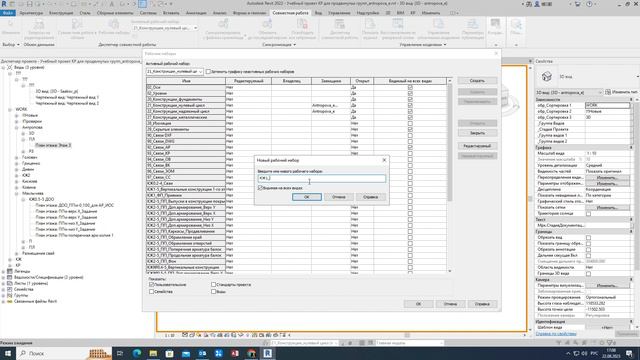Toggle 'Видимый на всех видах' in New Workset dialog
This screenshot has height=360, width=640.
coord(260,188)
